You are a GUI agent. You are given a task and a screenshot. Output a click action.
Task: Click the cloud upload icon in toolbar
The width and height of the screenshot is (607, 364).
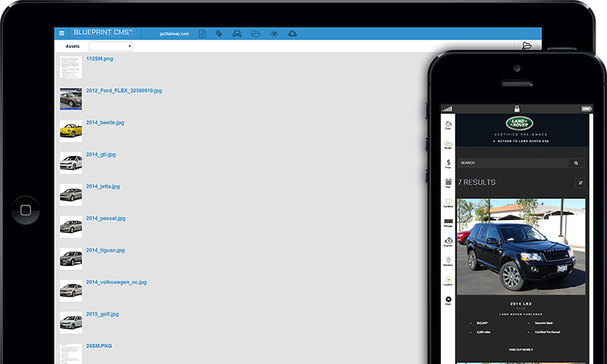(292, 33)
